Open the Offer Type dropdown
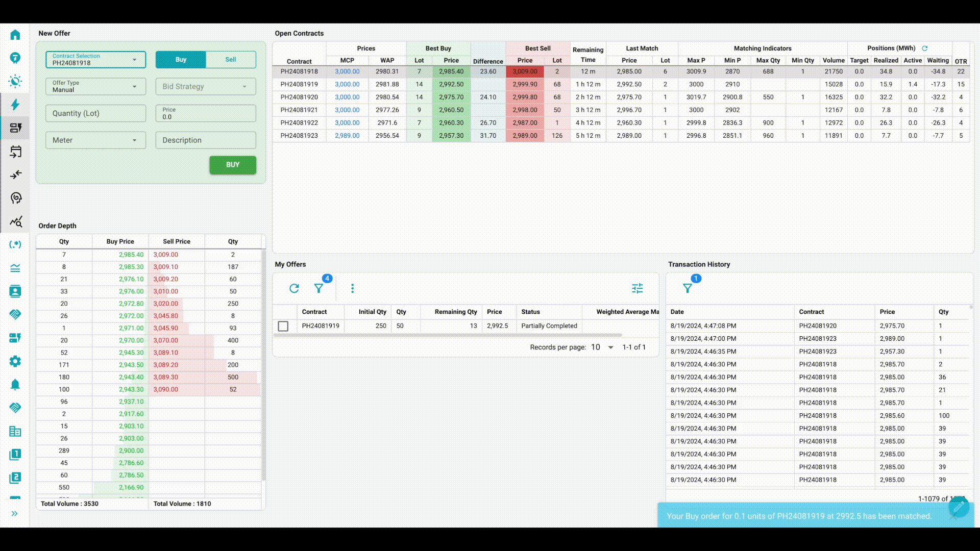Image resolution: width=980 pixels, height=551 pixels. coord(95,86)
